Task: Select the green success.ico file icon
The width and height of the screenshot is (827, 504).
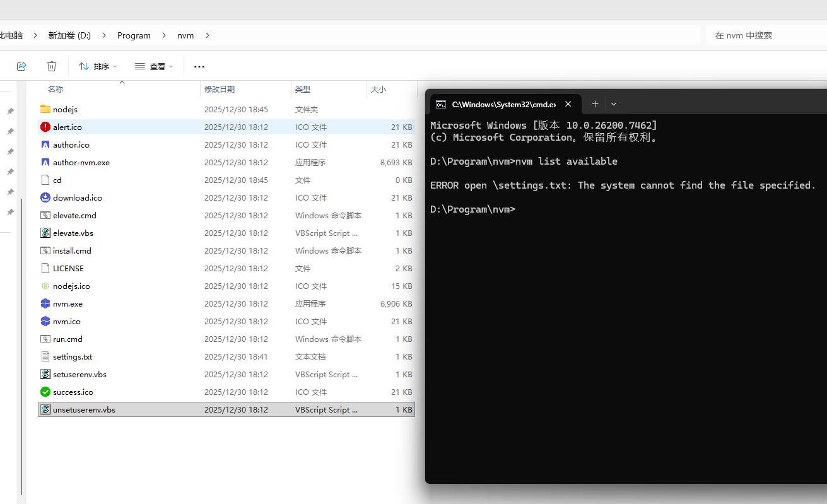Action: pos(45,392)
